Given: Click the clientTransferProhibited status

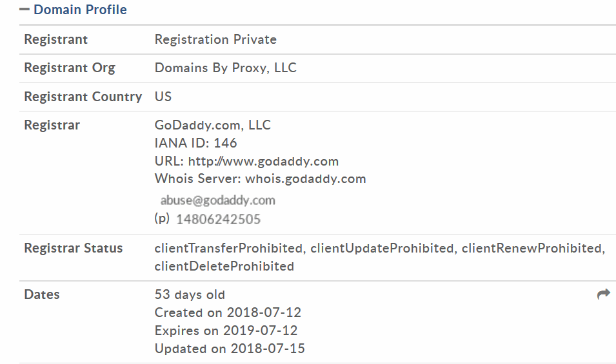Looking at the screenshot, I should click(x=228, y=248).
